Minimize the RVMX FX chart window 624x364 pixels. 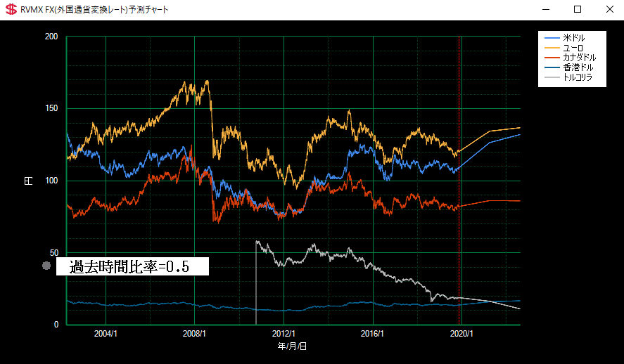click(546, 10)
